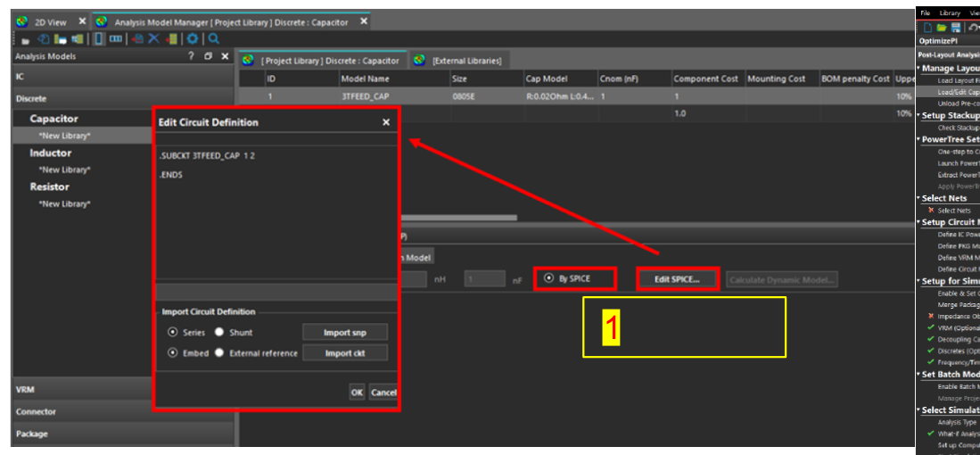The image size is (980, 455).
Task: Click green check beside What-if Analysis
Action: click(931, 433)
